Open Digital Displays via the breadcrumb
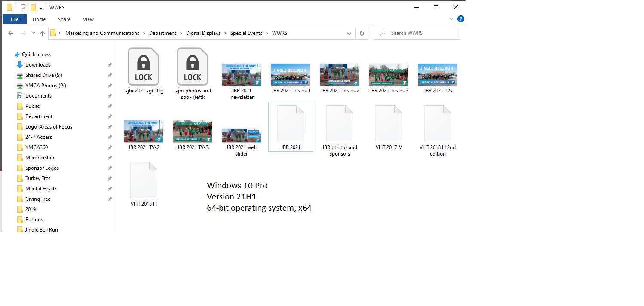The image size is (644, 306). (x=203, y=33)
